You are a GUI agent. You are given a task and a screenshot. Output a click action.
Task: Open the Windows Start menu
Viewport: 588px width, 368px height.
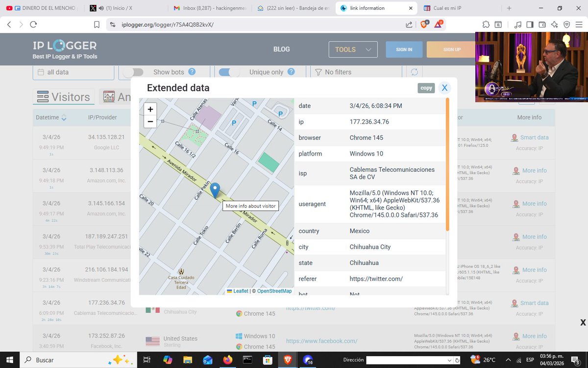pos(9,360)
